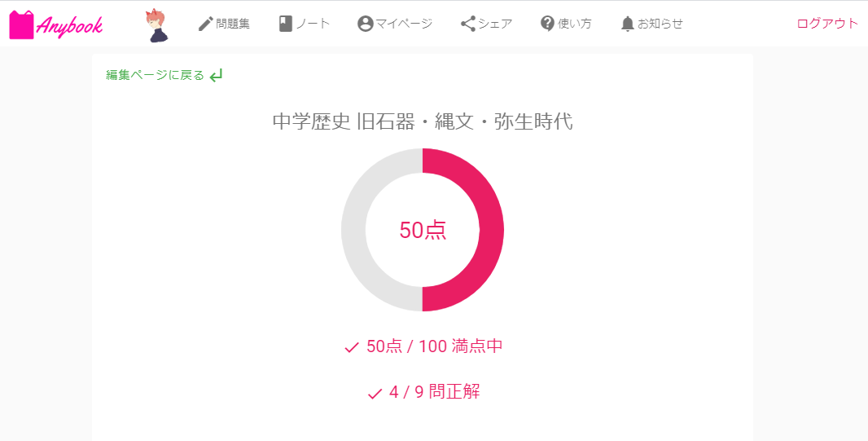Click the notebook icon beside ノート
The height and width of the screenshot is (441, 868).
[285, 24]
